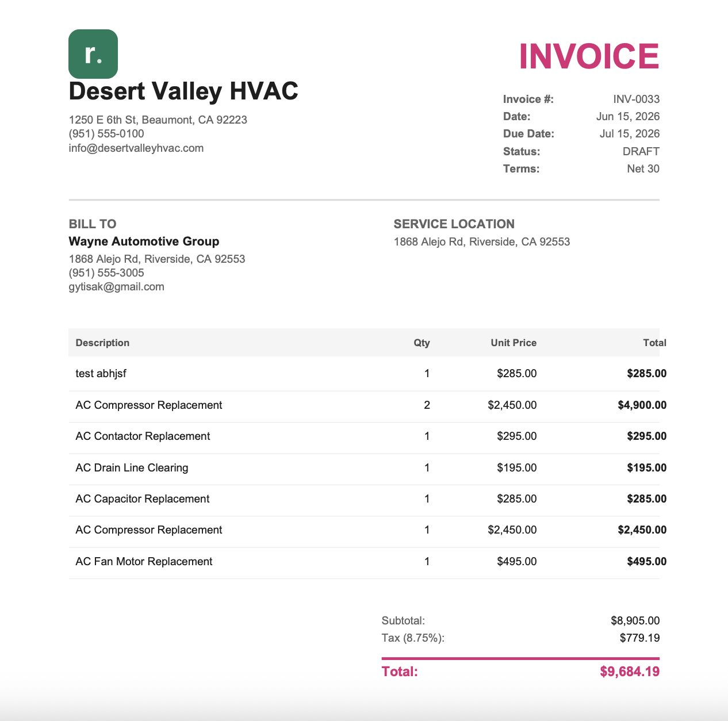This screenshot has height=721, width=728.
Task: Select the tax amount $779.19
Action: coord(640,638)
